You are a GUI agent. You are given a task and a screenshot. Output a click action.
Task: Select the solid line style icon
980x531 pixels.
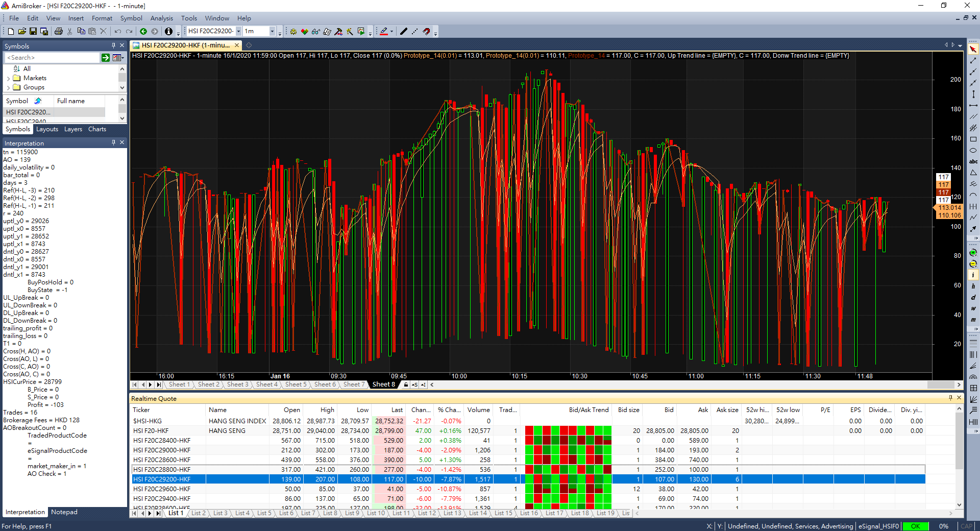point(404,32)
